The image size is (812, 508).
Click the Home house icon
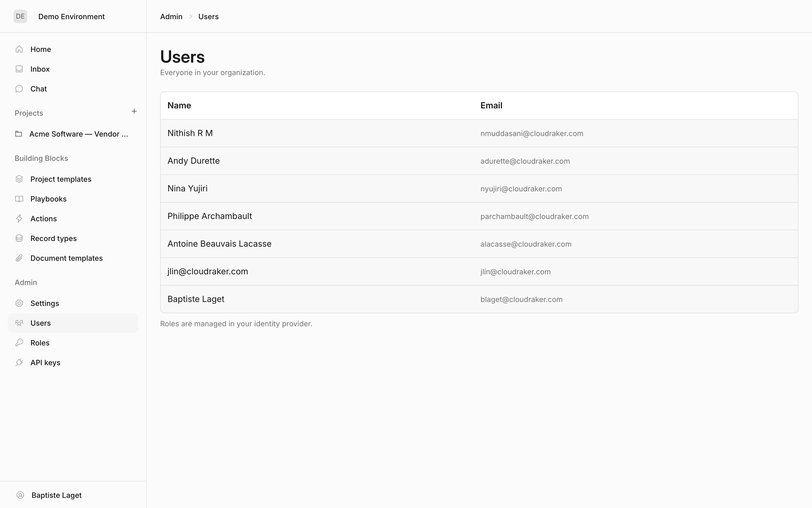pyautogui.click(x=19, y=49)
